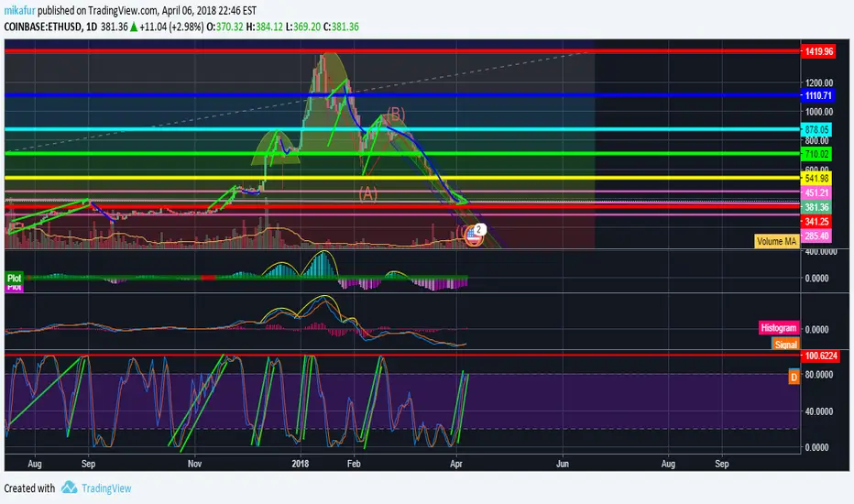Select the 341.25 red price label
Screen dimensions: 854x504
tap(816, 221)
